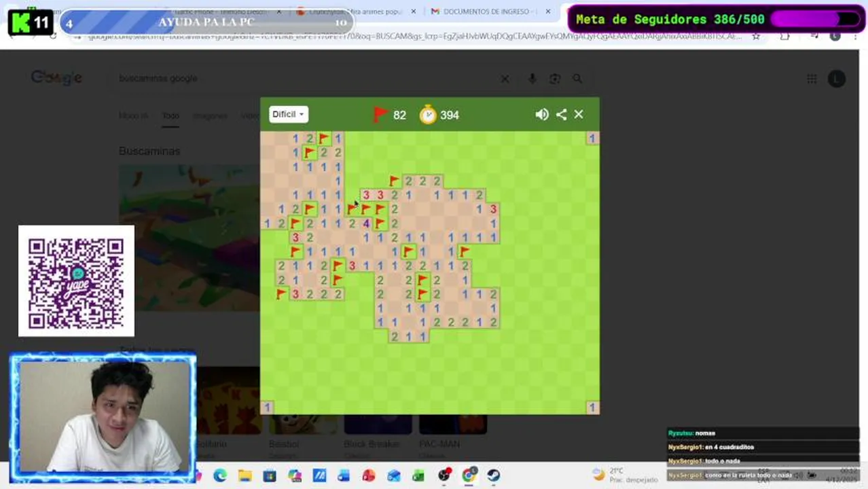Close the DOCUMENTOS DE INGRESO tab

click(548, 12)
